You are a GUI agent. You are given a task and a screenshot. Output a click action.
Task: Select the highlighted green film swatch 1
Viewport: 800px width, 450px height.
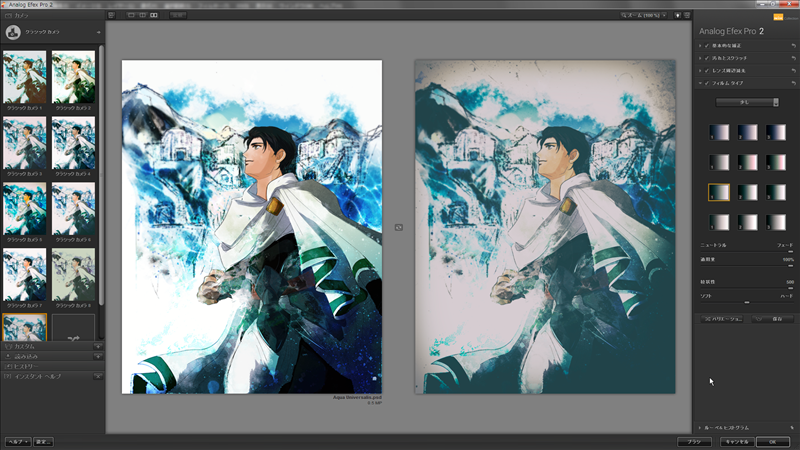pos(719,192)
